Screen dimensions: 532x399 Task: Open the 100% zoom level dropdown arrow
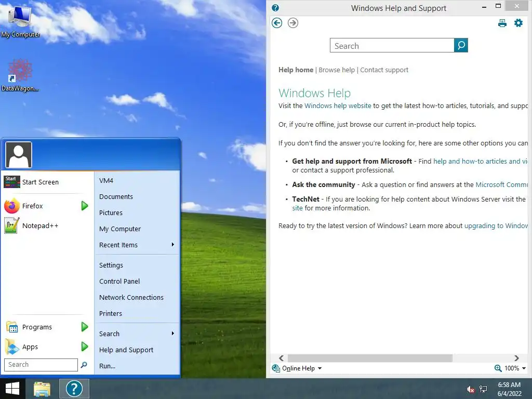[x=524, y=368]
